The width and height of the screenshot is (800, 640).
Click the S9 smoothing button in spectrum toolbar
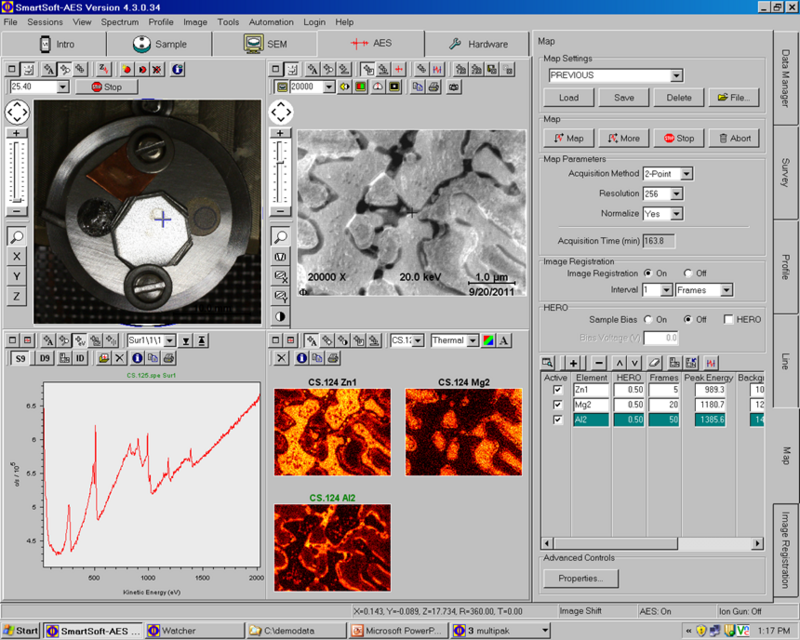point(19,357)
